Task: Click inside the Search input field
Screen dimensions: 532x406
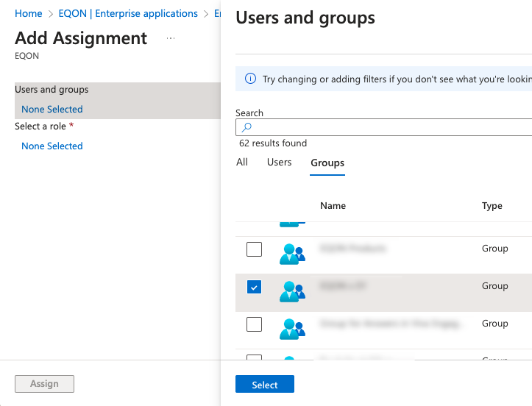Action: 384,127
